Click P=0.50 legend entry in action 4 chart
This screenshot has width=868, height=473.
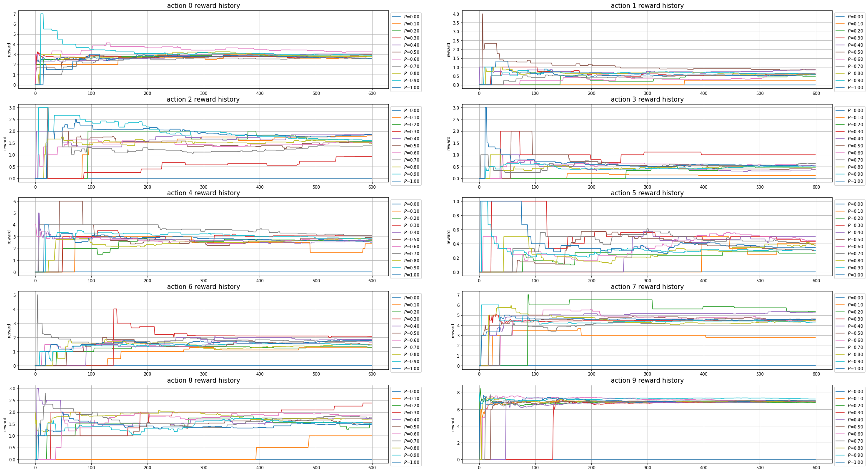point(411,239)
